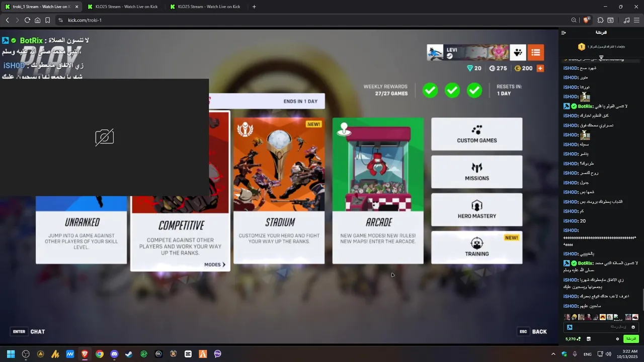This screenshot has height=362, width=644.
Task: Bookmark this page icon
Action: tap(47, 20)
